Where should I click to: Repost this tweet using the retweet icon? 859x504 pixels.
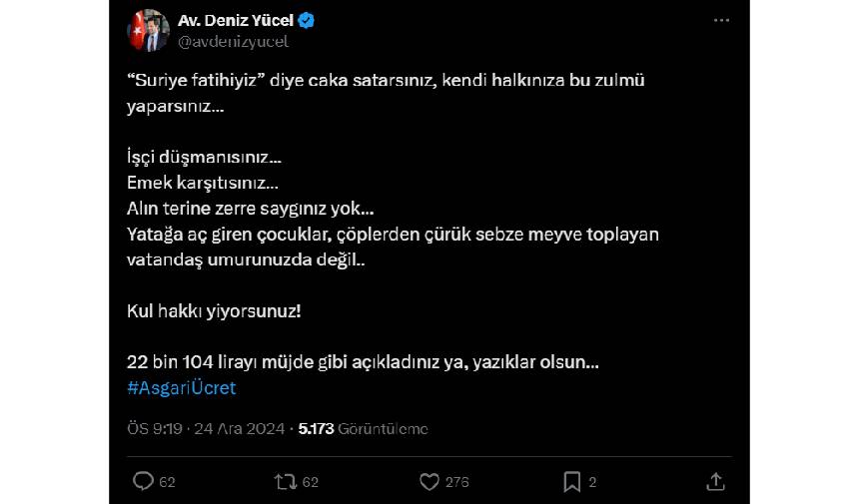click(286, 482)
